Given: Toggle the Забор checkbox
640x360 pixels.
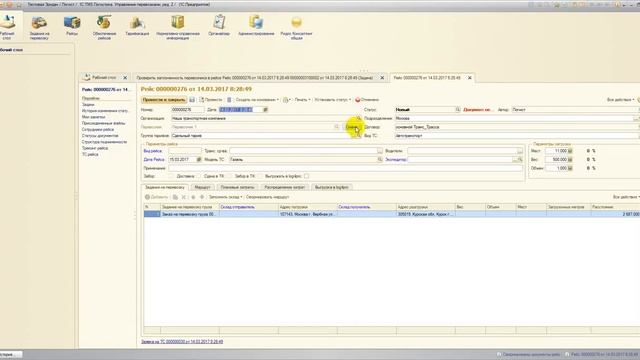Looking at the screenshot, I should pyautogui.click(x=171, y=176).
